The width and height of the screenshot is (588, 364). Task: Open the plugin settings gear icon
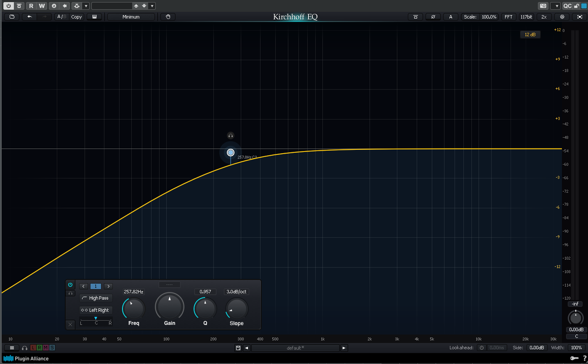562,17
